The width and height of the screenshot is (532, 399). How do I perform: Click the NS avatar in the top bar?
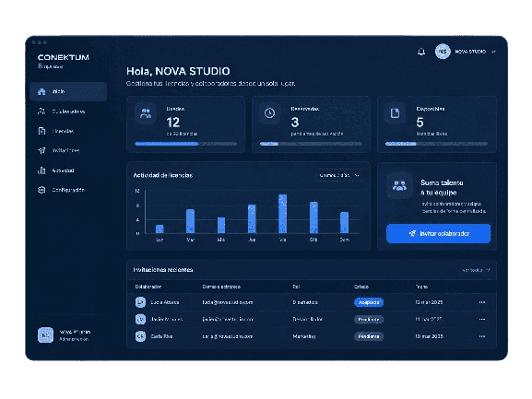coord(443,52)
